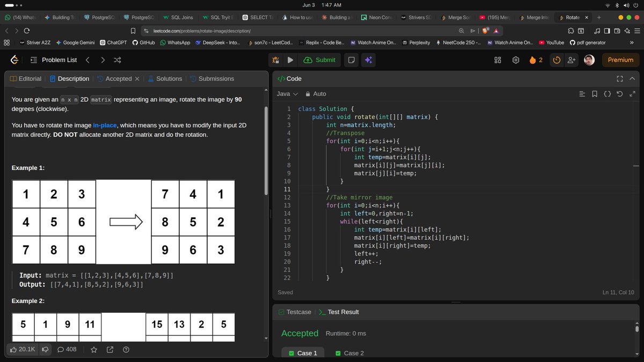Image resolution: width=644 pixels, height=362 pixels.
Task: Open the 408 comments
Action: coord(67,350)
